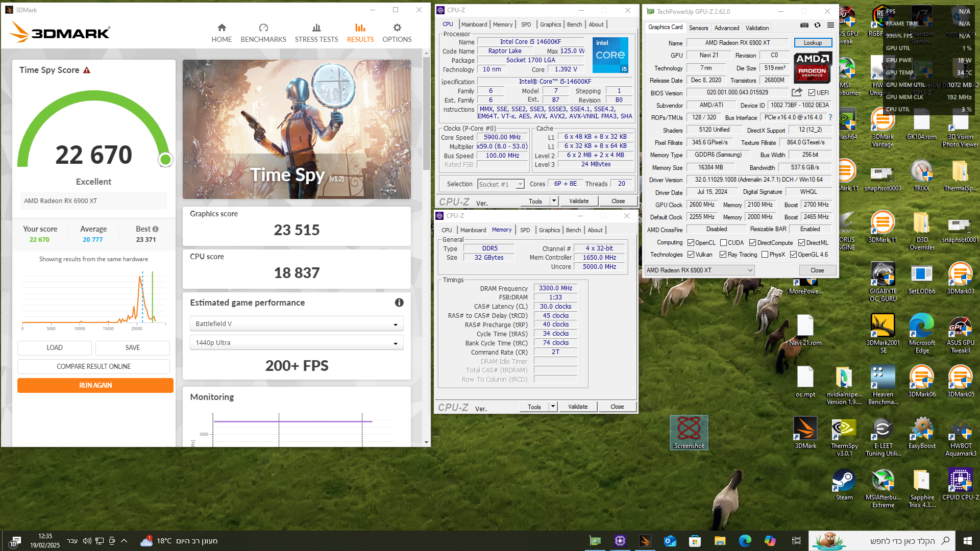This screenshot has width=980, height=551.
Task: Click the Bus Interface question mark in GPU-Z
Action: [x=830, y=117]
